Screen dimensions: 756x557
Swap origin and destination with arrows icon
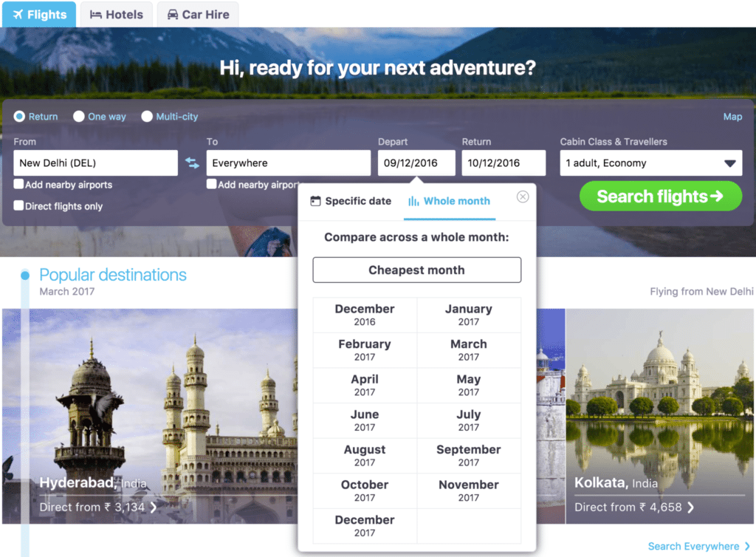[x=192, y=163]
